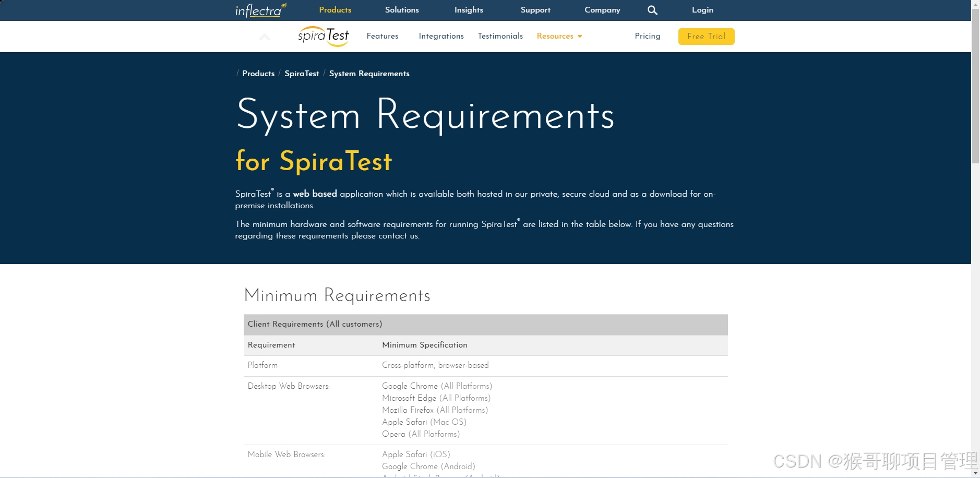Click 'Google Chrome (All Platforms)' entry
980x478 pixels.
[x=437, y=386]
